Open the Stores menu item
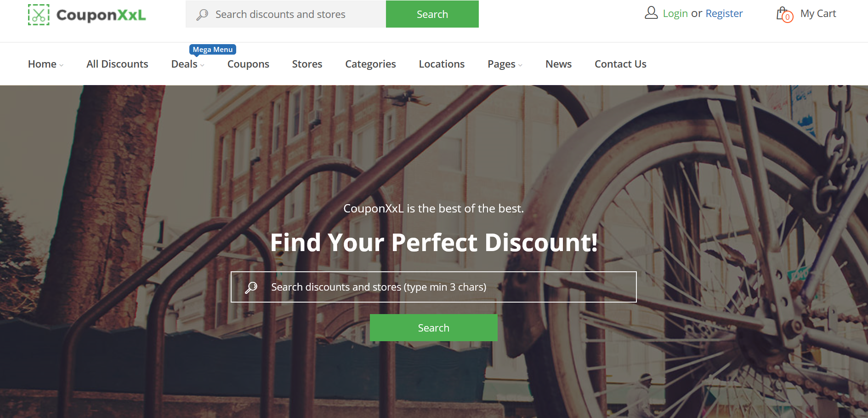868x418 pixels. tap(307, 64)
